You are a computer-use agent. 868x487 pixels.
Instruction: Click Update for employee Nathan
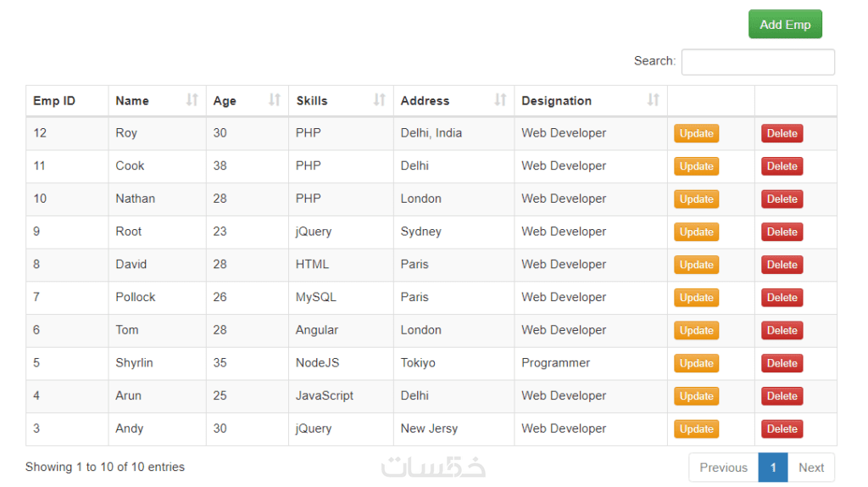point(696,199)
